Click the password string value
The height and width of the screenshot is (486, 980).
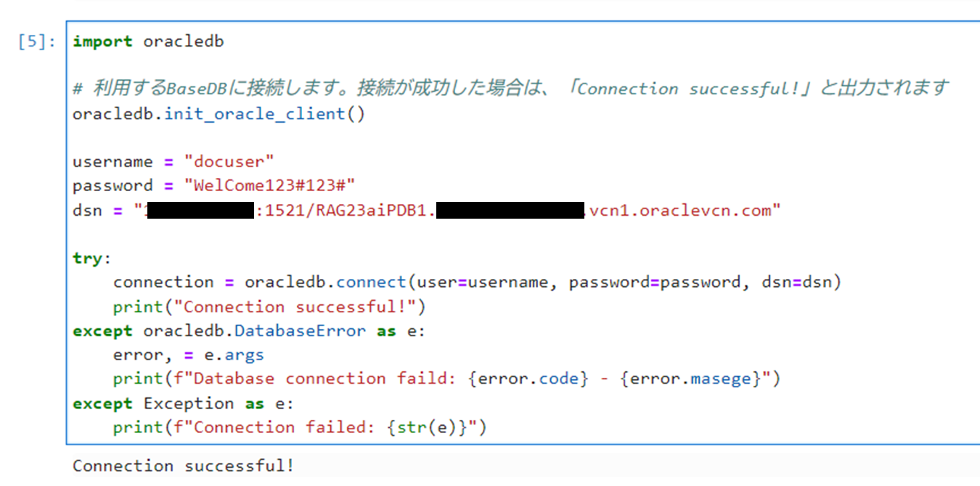(x=274, y=185)
